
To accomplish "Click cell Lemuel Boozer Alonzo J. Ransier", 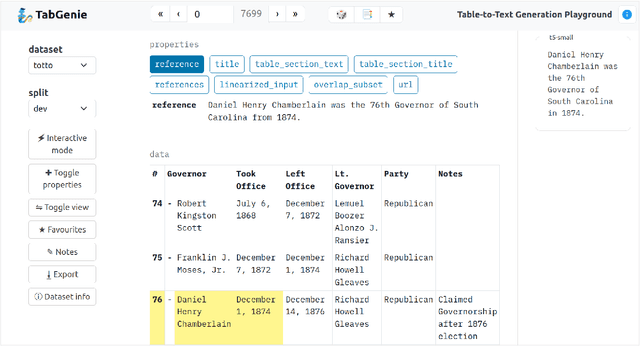I will coord(356,222).
